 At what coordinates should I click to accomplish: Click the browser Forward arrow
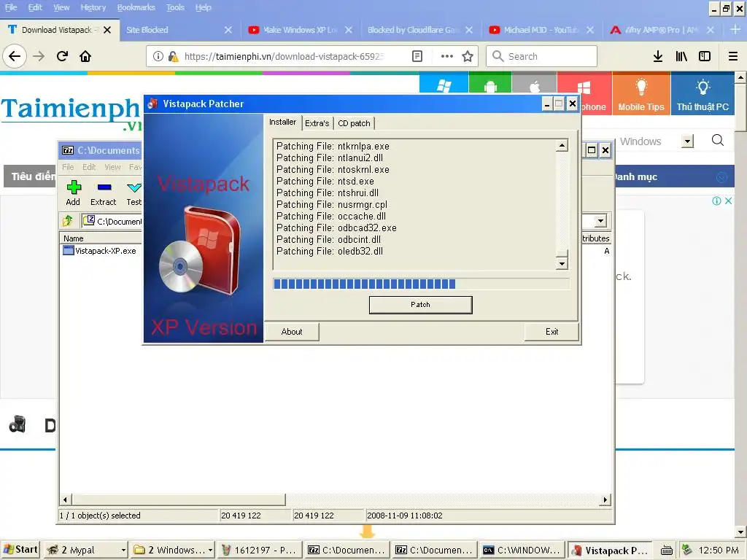[x=39, y=57]
